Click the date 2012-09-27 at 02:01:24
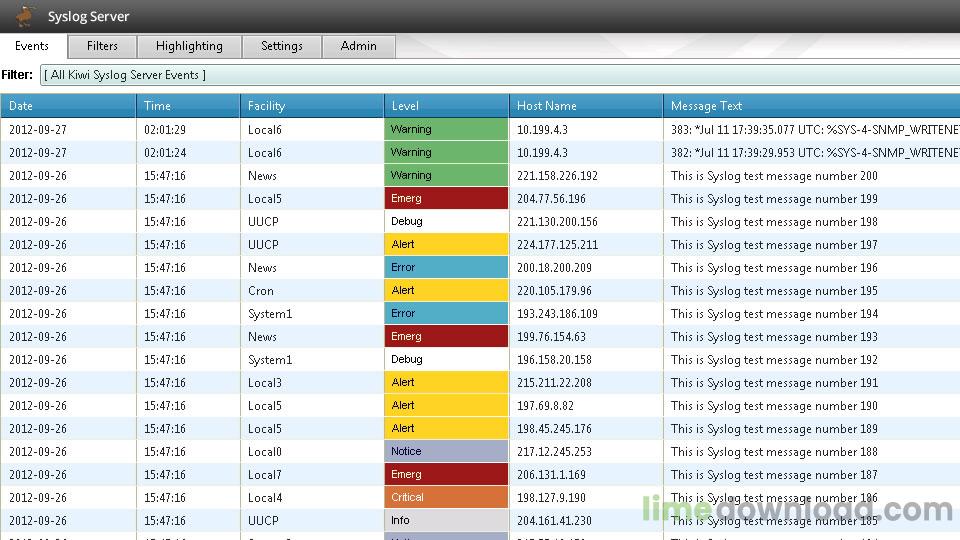 38,152
